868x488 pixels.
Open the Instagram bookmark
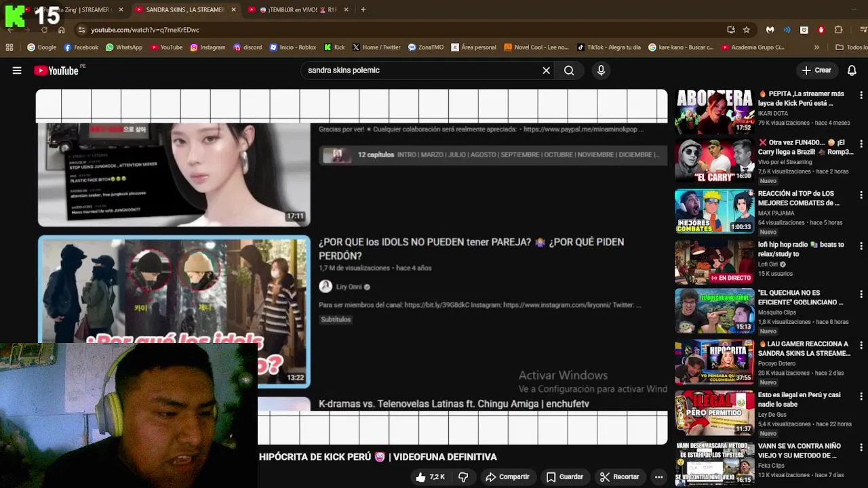(208, 47)
